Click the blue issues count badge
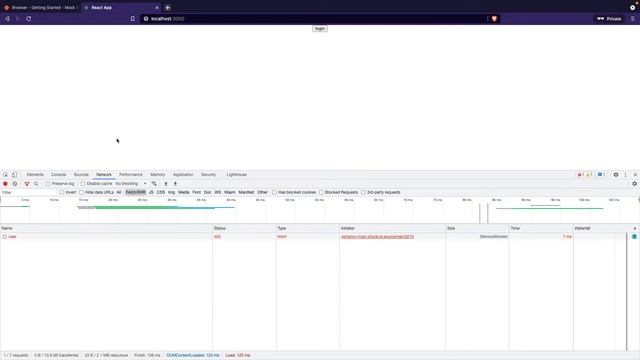 [x=601, y=175]
